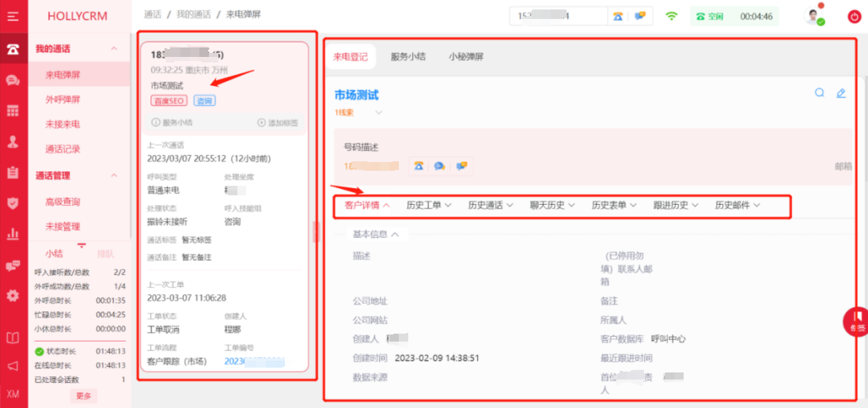Click the chat bubble icon under 号码描述
868x408 pixels.
pyautogui.click(x=439, y=165)
